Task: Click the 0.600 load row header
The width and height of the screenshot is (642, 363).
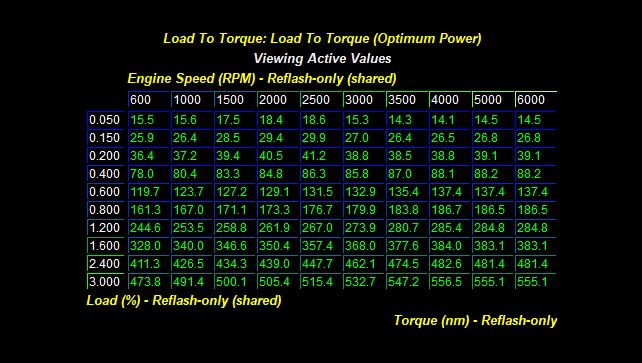Action: (x=105, y=192)
